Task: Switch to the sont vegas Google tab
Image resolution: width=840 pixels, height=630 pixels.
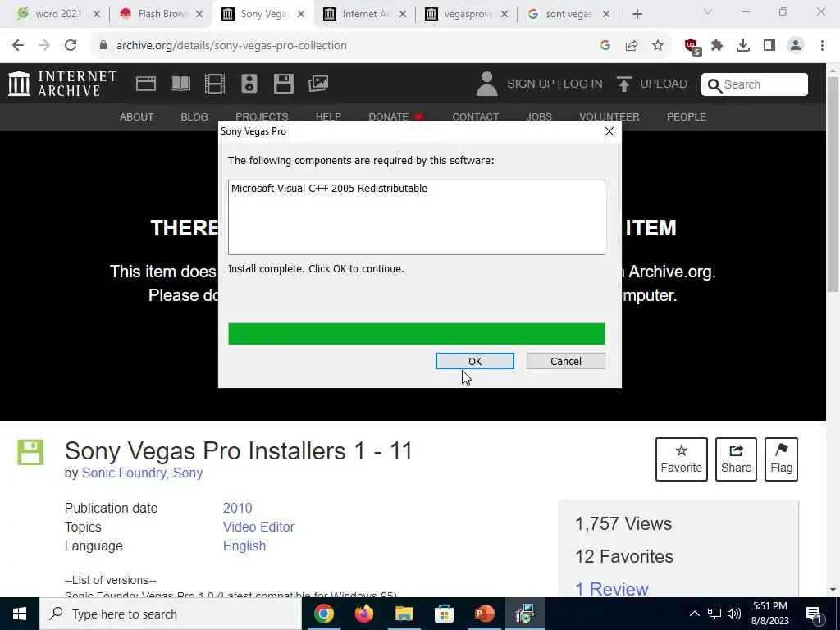Action: [x=568, y=14]
